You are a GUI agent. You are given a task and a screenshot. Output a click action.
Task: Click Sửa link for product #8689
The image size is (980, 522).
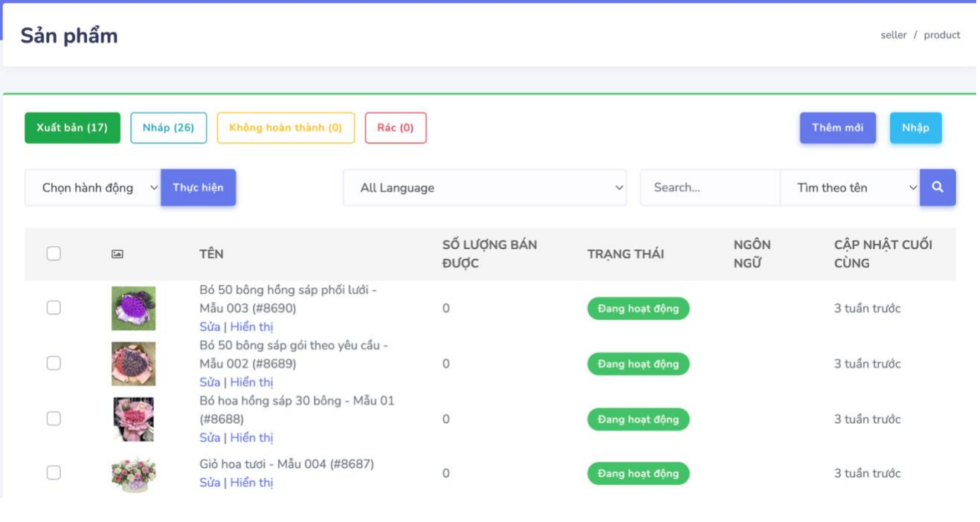pyautogui.click(x=210, y=382)
